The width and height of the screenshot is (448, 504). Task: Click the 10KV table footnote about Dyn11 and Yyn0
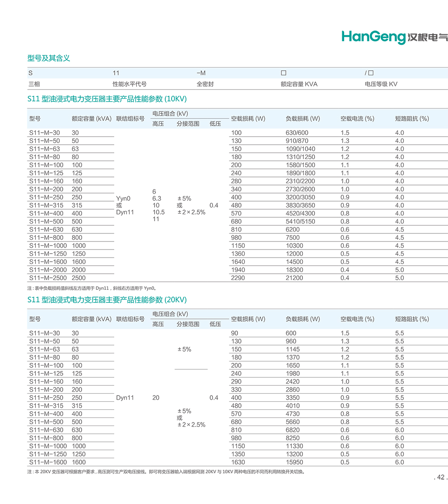(92, 288)
